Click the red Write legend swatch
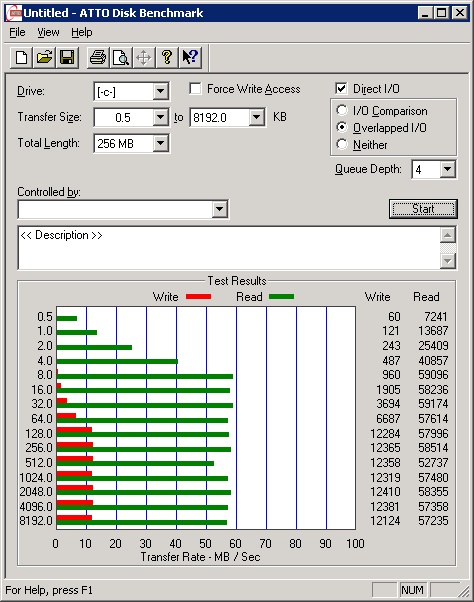Image resolution: width=474 pixels, height=602 pixels. click(198, 296)
